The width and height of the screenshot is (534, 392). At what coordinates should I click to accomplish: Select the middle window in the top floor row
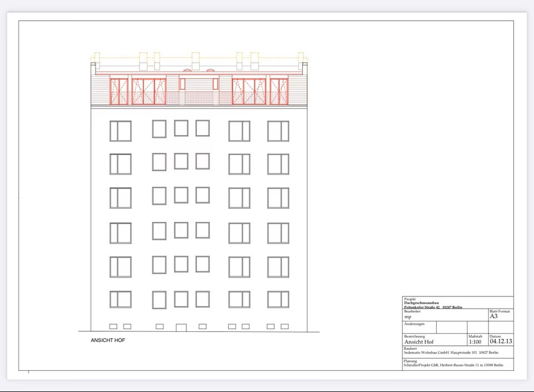pos(181,128)
